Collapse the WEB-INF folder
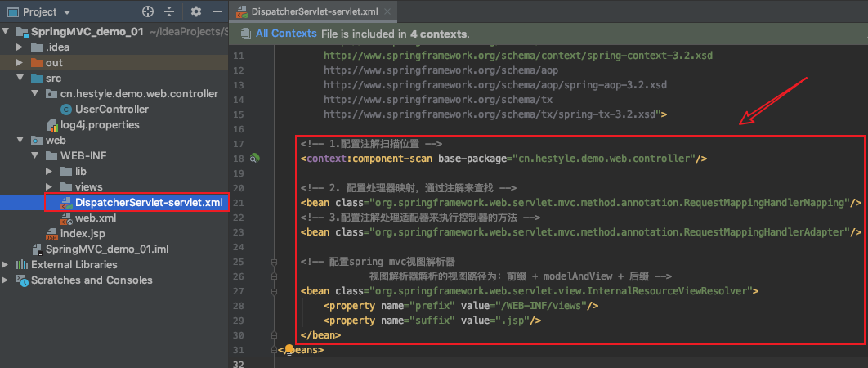 coord(35,155)
